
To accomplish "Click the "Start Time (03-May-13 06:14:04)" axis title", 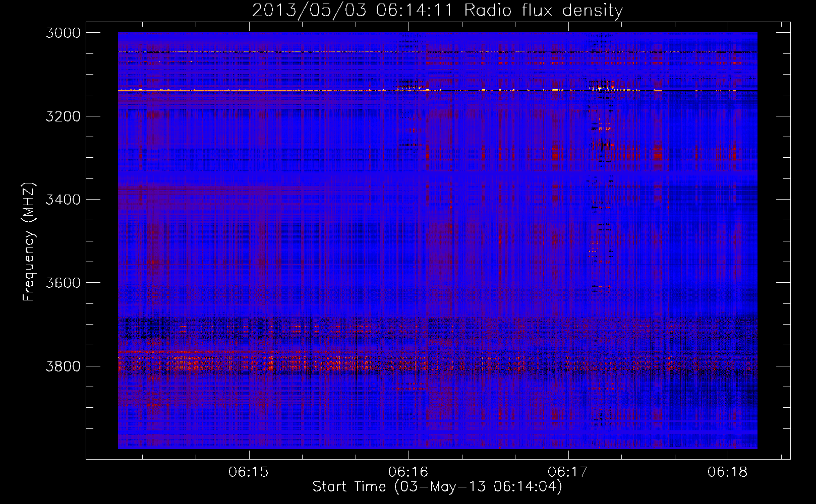I will pyautogui.click(x=437, y=487).
